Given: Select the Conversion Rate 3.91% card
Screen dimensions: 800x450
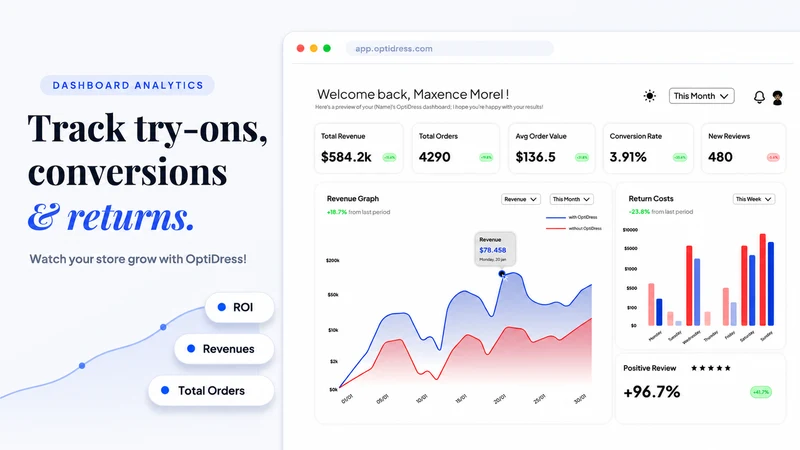Looking at the screenshot, I should (648, 148).
